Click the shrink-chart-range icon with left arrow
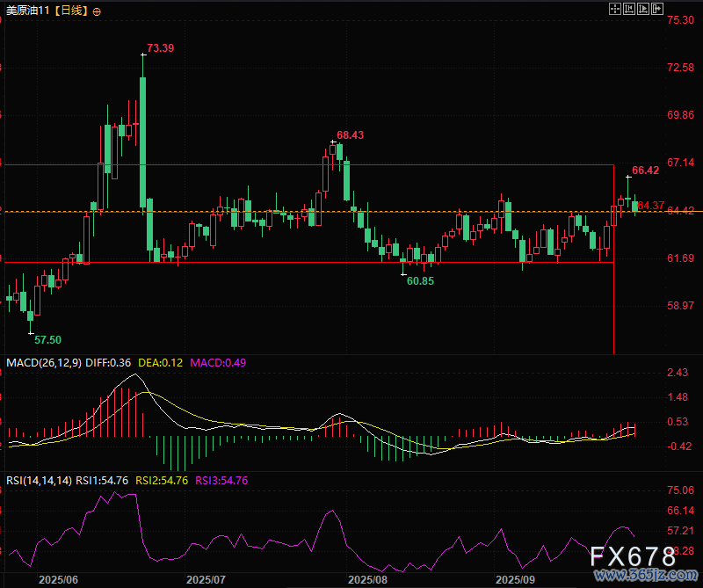 click(629, 9)
